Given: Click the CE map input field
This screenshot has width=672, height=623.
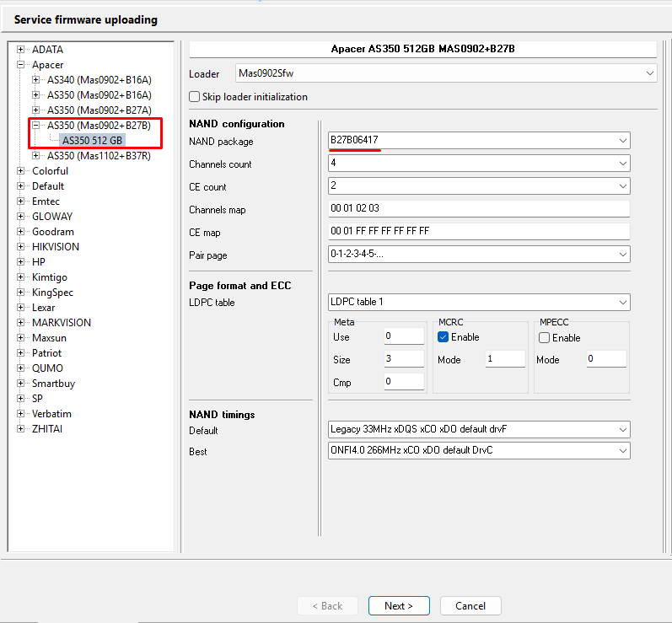Looking at the screenshot, I should [x=479, y=231].
